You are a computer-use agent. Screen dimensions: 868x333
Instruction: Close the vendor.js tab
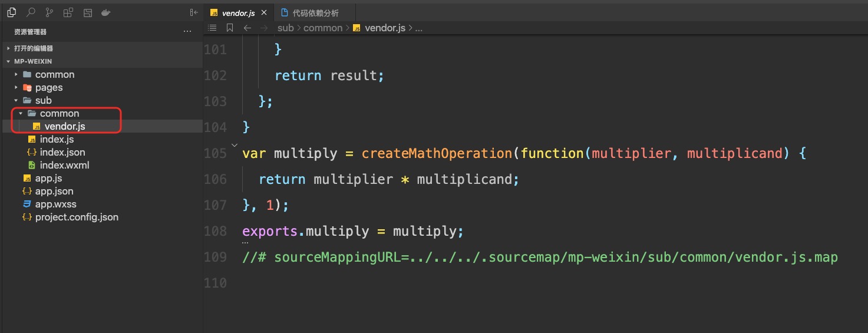263,13
